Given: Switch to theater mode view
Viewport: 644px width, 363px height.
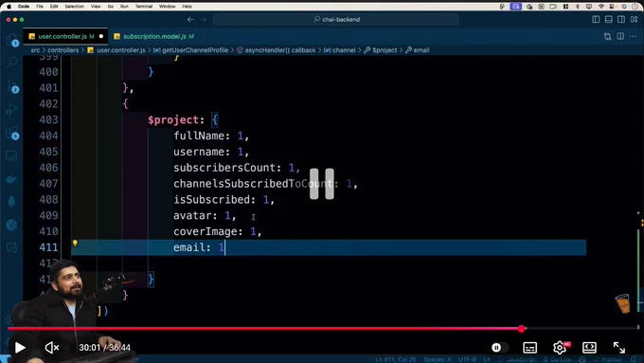Looking at the screenshot, I should click(x=589, y=348).
